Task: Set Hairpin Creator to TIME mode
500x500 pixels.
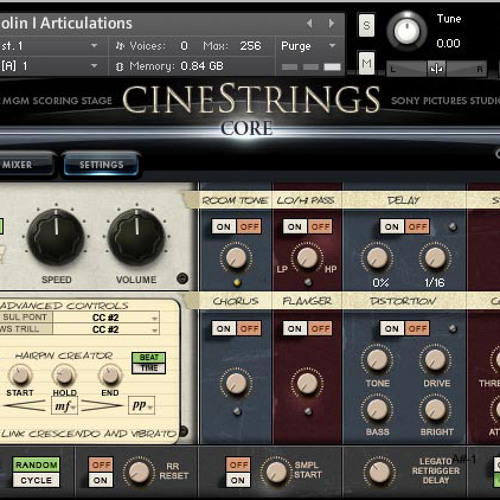Action: [149, 368]
